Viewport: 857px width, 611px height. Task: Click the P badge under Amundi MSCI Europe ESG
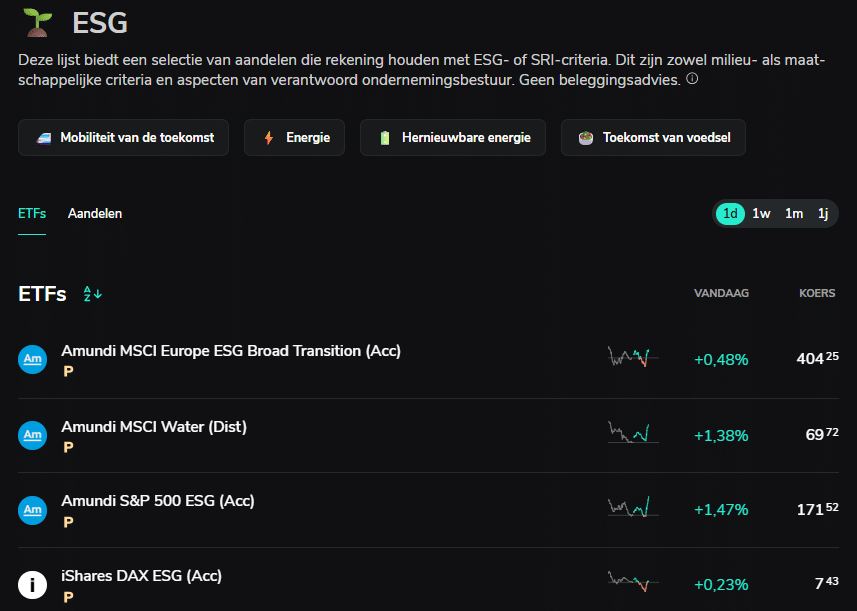pos(68,372)
